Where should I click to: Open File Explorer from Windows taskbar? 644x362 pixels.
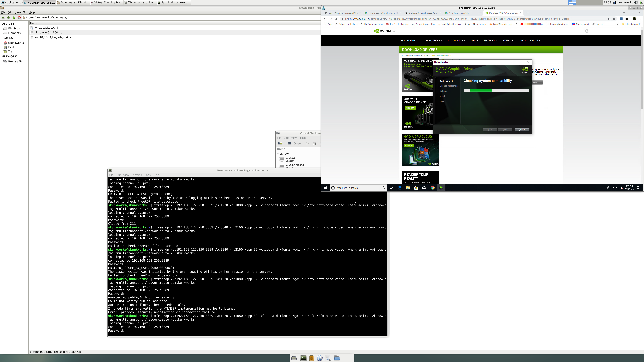408,188
